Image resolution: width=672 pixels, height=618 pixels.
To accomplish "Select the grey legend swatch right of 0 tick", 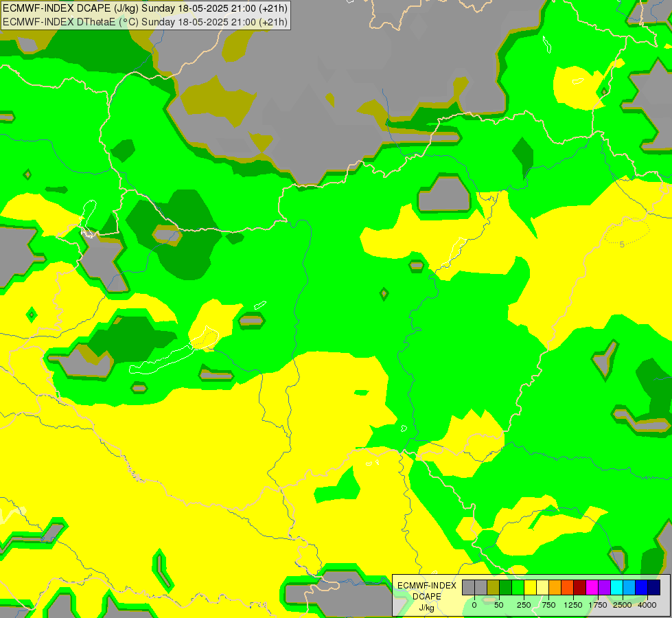I will (x=481, y=587).
